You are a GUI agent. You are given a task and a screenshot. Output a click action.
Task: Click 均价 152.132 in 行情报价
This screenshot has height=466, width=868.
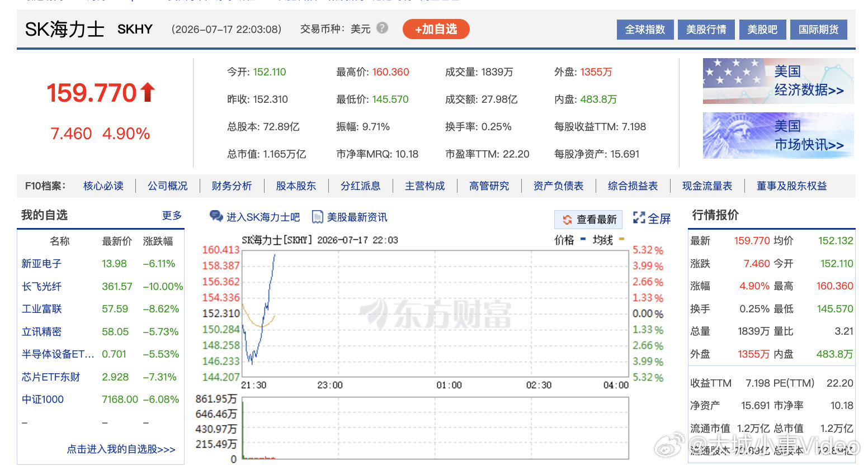coord(836,241)
